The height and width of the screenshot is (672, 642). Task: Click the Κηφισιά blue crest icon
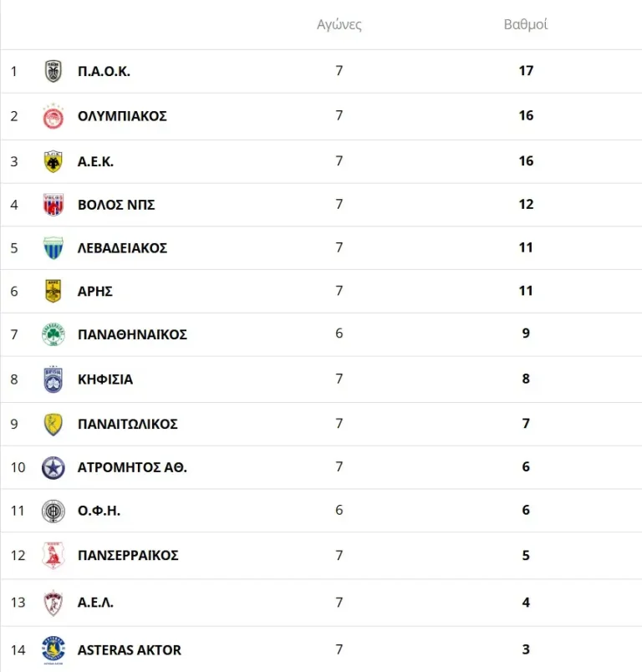pos(53,379)
